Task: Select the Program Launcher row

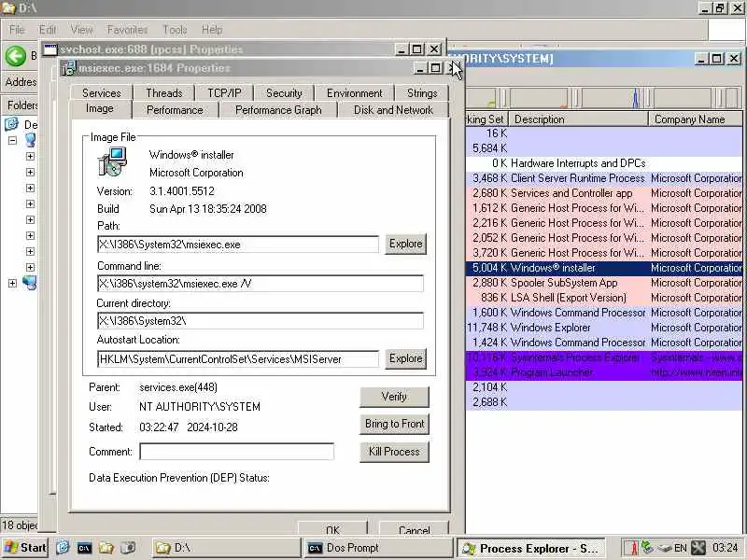Action: 603,372
